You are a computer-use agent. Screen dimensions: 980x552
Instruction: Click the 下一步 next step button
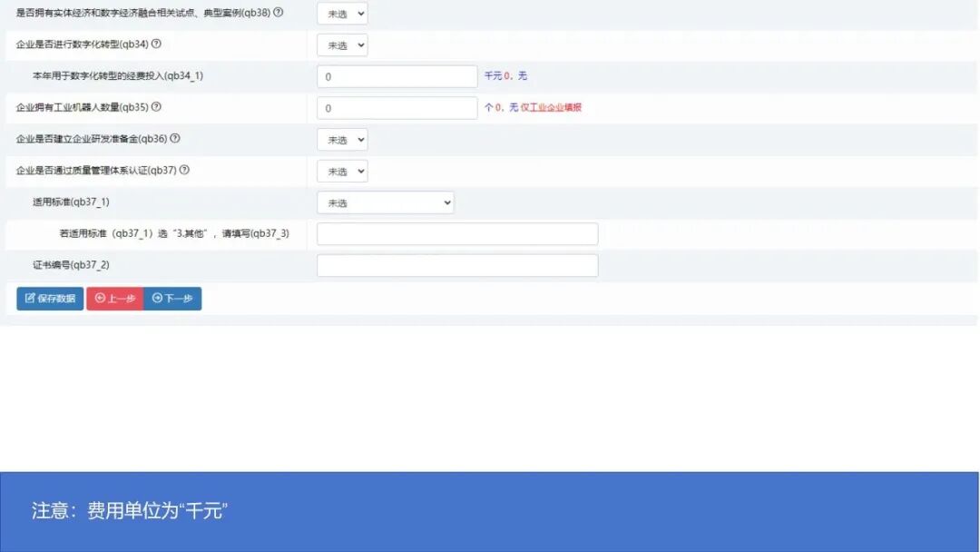point(172,297)
